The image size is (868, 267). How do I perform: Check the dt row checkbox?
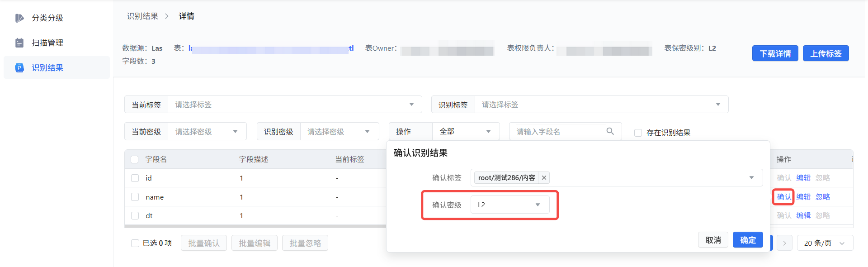coord(135,216)
